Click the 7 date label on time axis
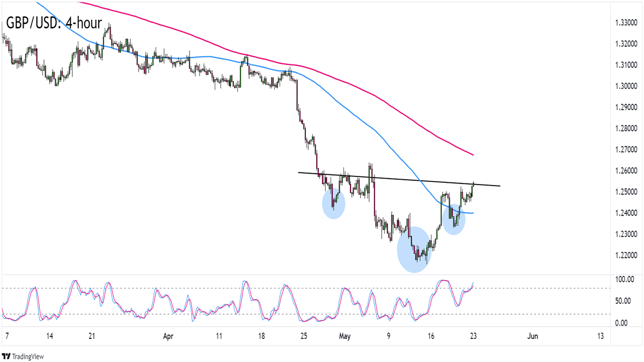Viewport: 644px width, 362px height. point(6,336)
